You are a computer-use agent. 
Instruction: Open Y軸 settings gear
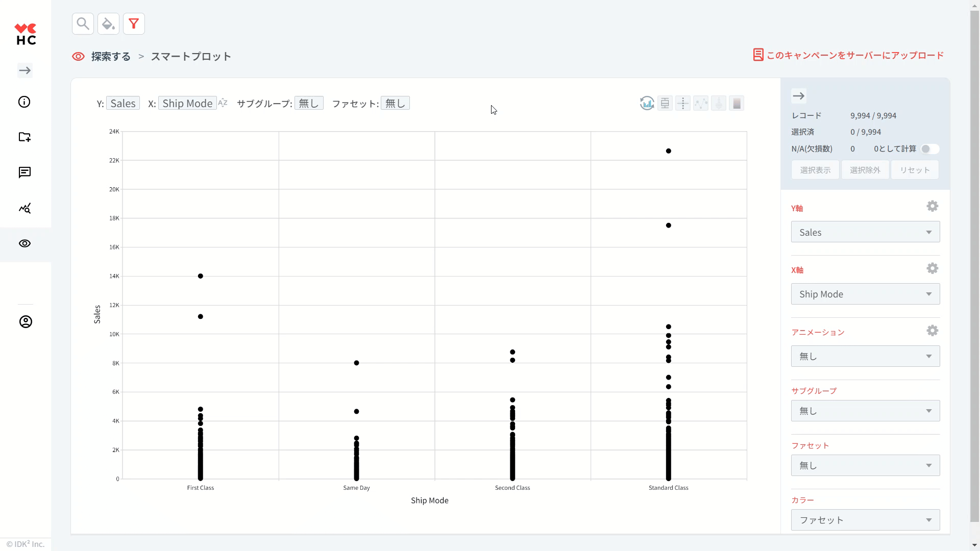pyautogui.click(x=932, y=206)
